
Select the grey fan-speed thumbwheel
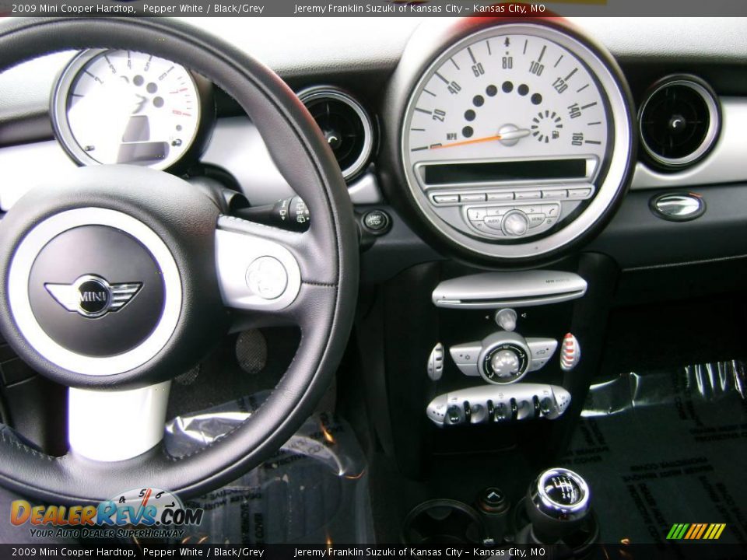pyautogui.click(x=436, y=362)
